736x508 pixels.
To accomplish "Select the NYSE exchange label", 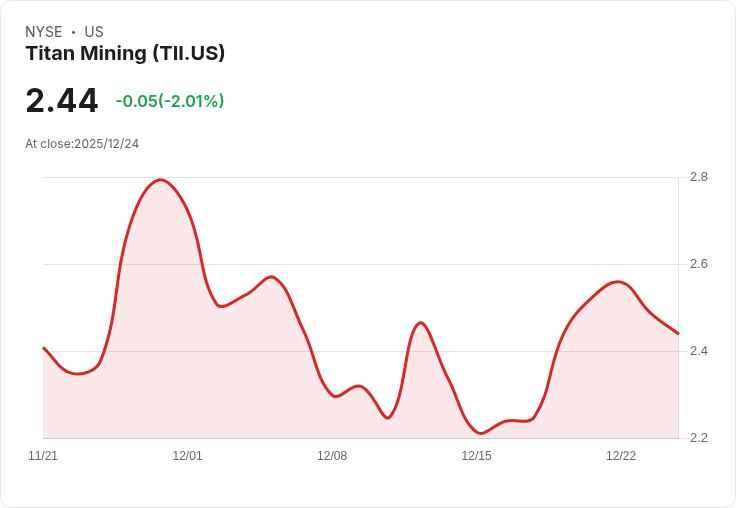I will [x=44, y=32].
